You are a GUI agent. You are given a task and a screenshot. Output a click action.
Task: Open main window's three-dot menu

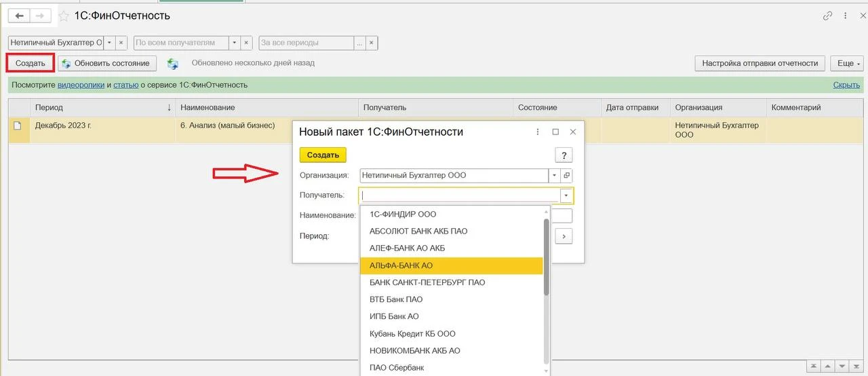pyautogui.click(x=845, y=15)
